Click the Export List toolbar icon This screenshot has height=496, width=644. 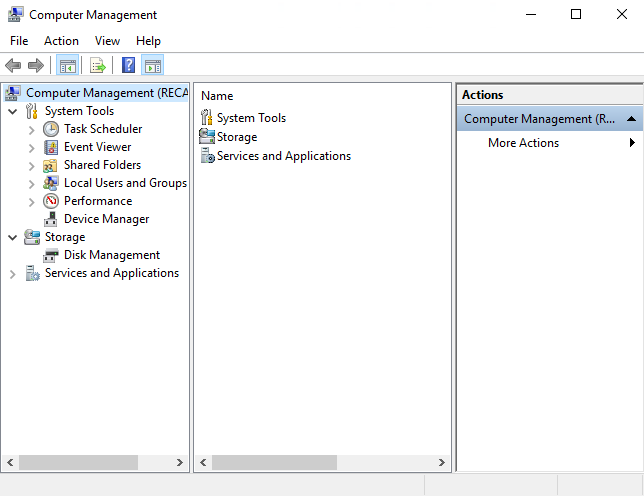coord(98,65)
